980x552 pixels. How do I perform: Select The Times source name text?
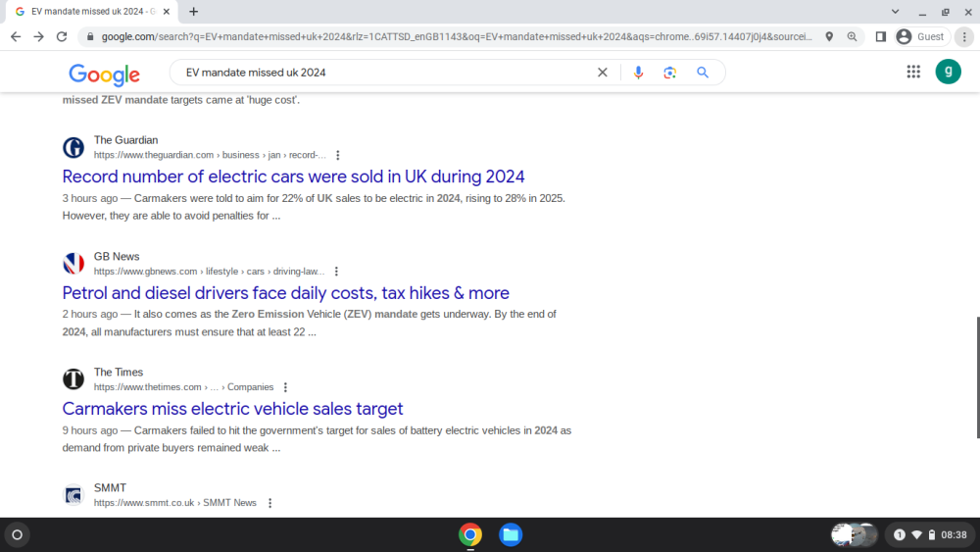119,372
